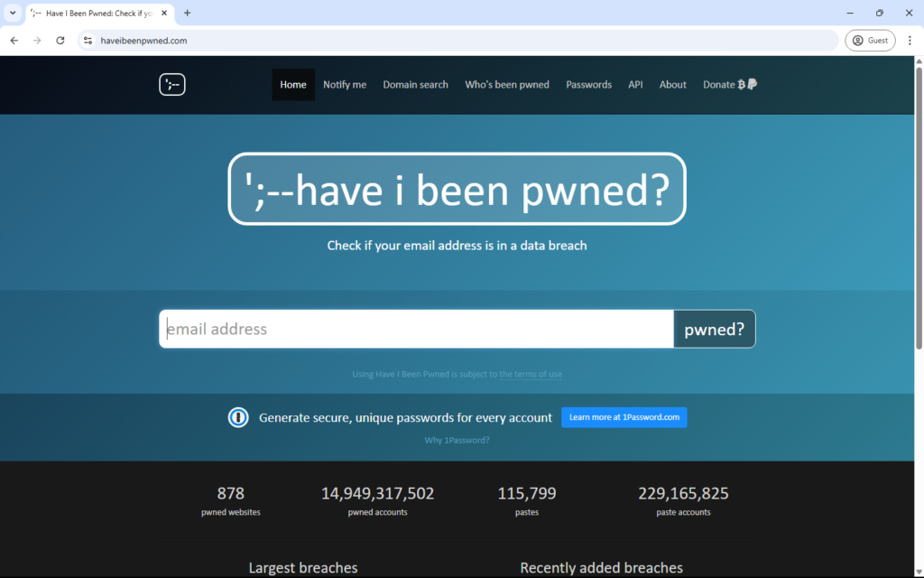Open a new tab with the plus icon
Screen dimensions: 924x578
(188, 13)
